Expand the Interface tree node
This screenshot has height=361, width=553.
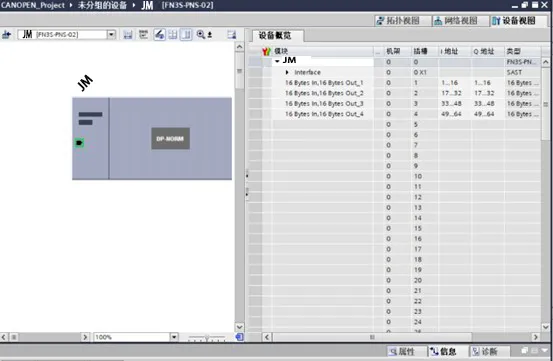pos(287,72)
